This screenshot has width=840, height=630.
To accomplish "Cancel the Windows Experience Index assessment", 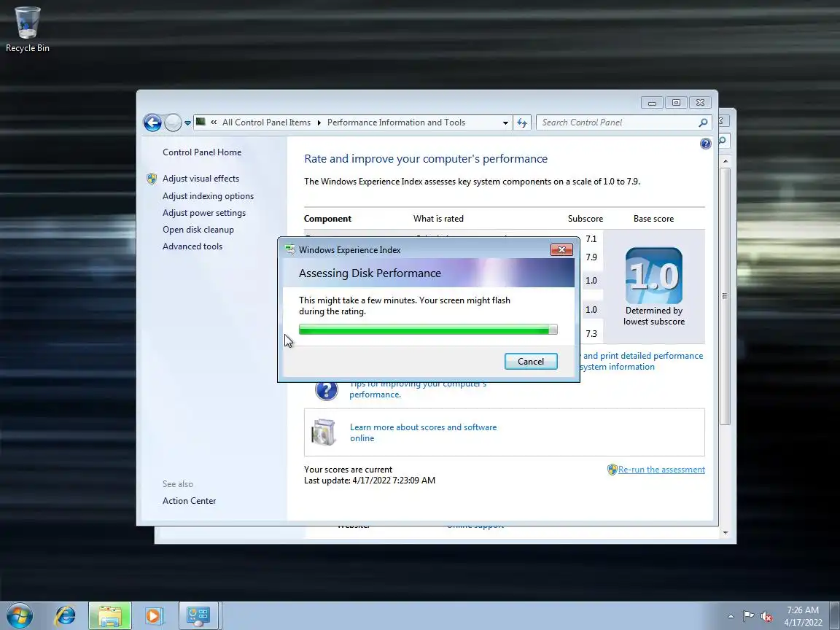I will [530, 361].
